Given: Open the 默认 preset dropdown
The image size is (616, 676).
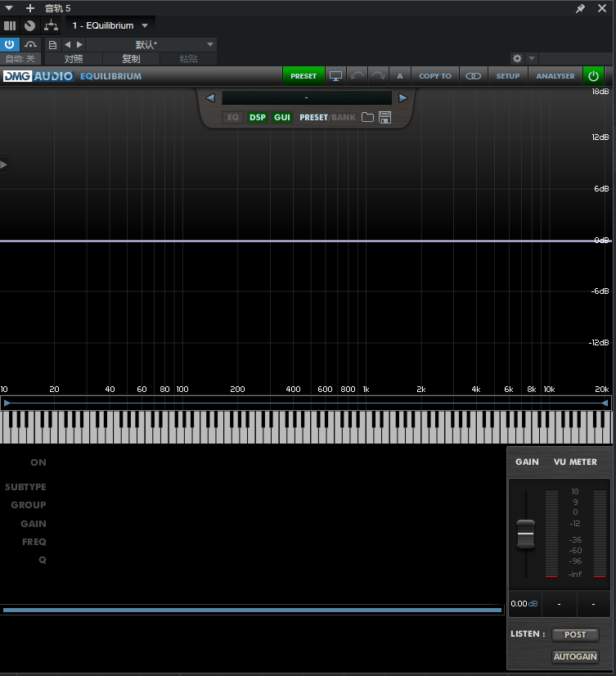Looking at the screenshot, I should pos(151,44).
